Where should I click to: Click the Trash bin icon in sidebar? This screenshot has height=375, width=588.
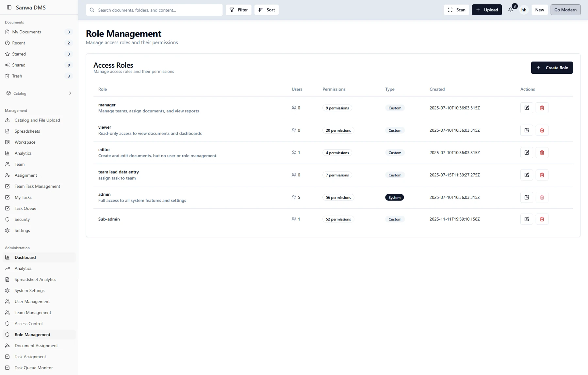pyautogui.click(x=8, y=76)
